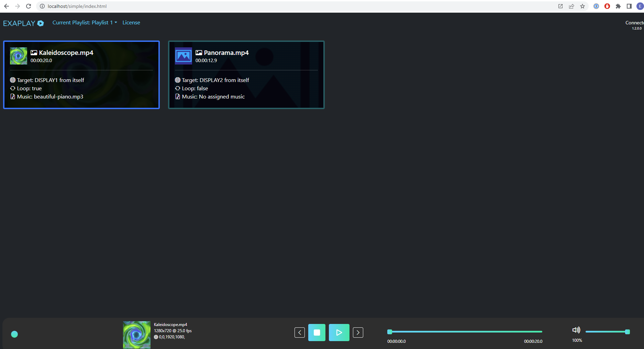Open the Current Playlist dropdown
The height and width of the screenshot is (349, 644).
(x=85, y=23)
